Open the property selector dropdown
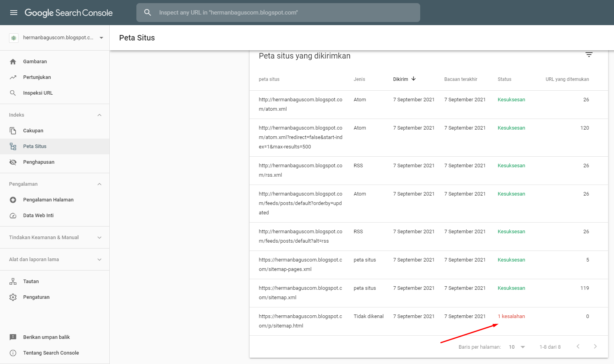The image size is (614, 364). point(101,38)
